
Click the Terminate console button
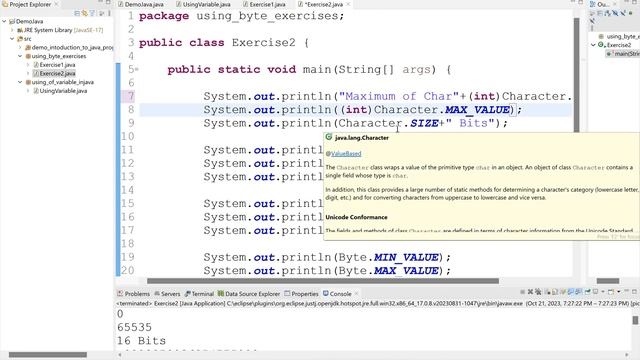522,292
